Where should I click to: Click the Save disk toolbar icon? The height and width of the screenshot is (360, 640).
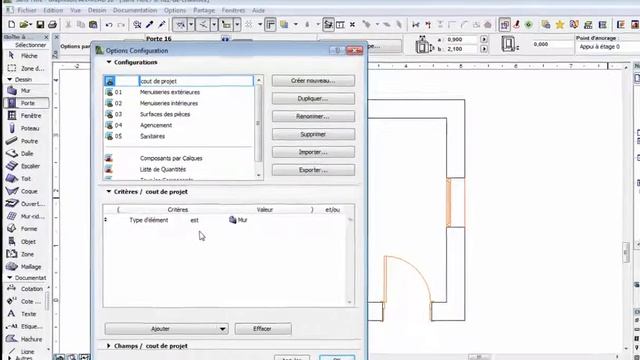[x=40, y=25]
